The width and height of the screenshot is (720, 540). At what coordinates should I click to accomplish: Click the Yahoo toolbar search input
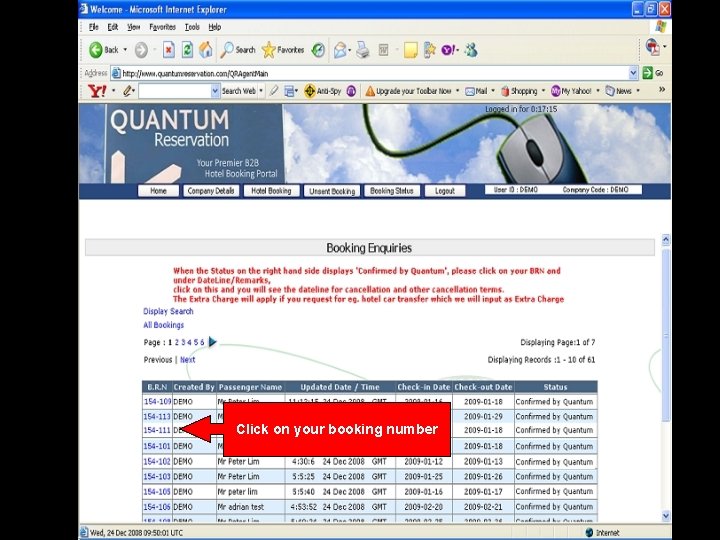coord(175,91)
